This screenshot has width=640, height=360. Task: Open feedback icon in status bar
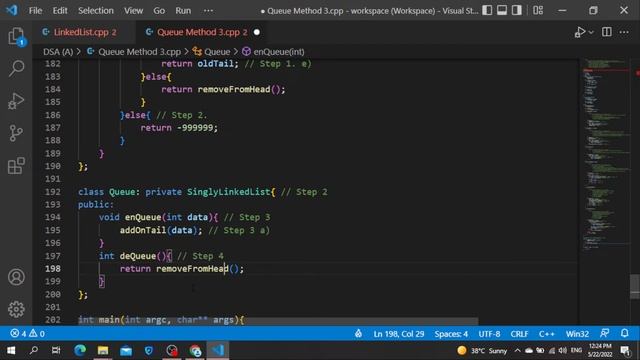[604, 333]
